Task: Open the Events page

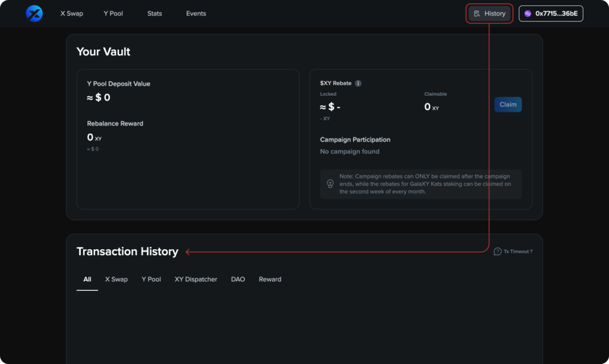Action: coord(196,14)
